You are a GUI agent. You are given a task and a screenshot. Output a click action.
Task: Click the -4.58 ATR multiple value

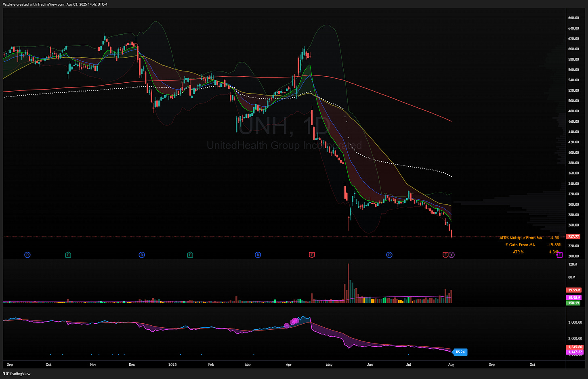pyautogui.click(x=554, y=238)
